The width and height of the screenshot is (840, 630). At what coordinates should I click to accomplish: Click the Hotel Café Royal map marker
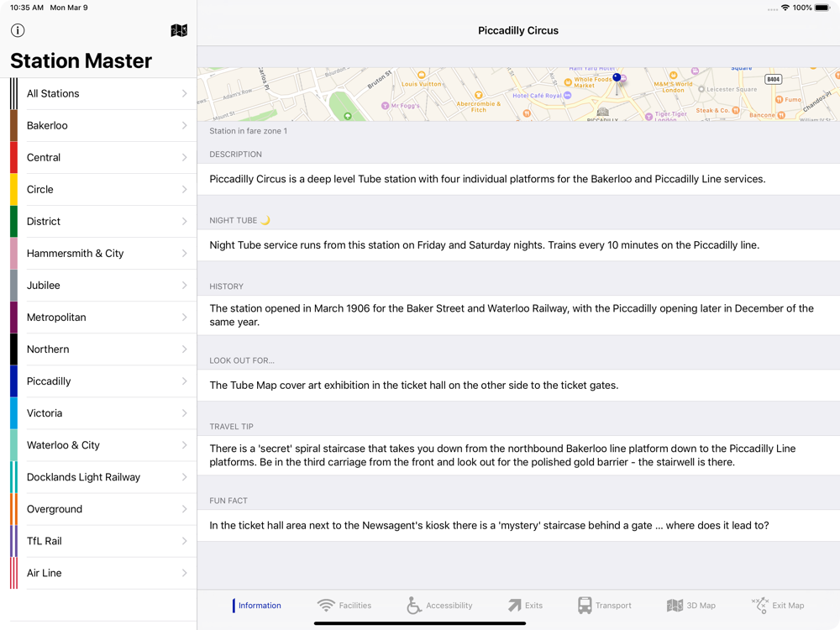568,96
